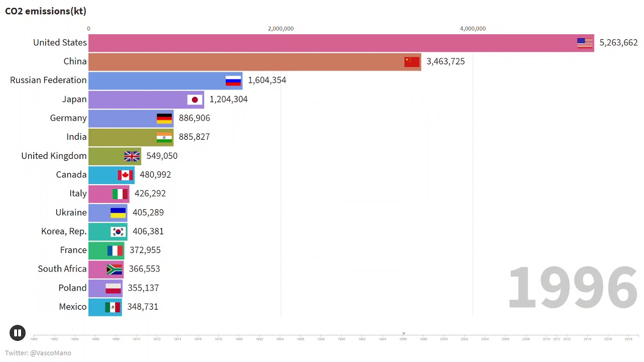Viewport: 644px width, 362px height.
Task: Jump to 2011 on the timeline
Action: 556,339
